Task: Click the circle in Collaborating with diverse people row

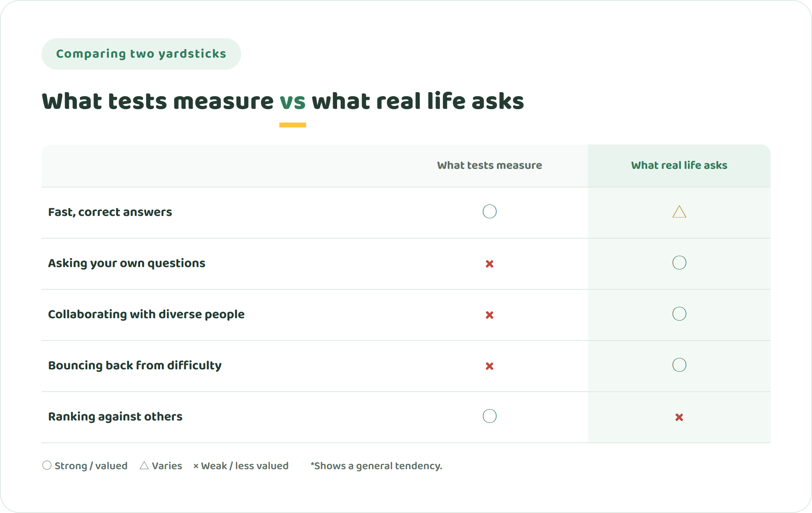Action: [x=679, y=314]
